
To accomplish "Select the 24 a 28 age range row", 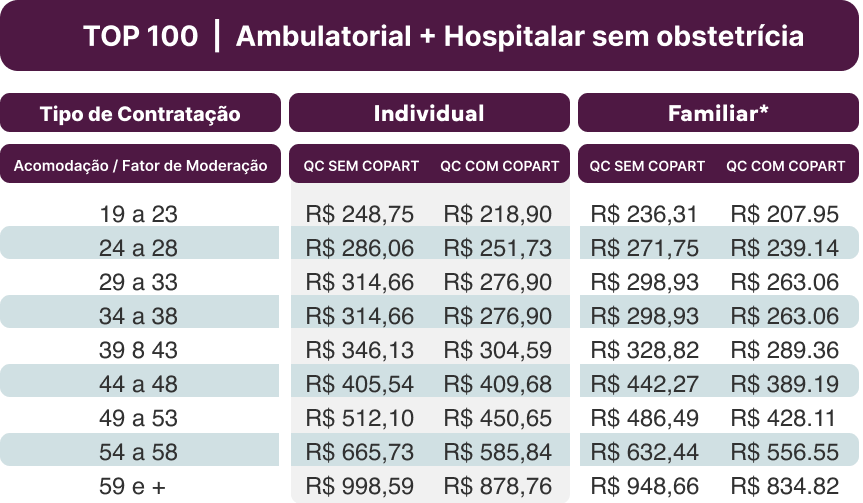I will [139, 248].
